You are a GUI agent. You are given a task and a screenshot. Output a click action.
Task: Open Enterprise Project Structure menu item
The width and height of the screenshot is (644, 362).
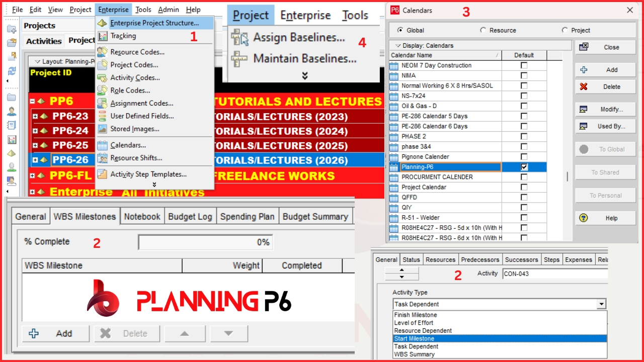(154, 23)
